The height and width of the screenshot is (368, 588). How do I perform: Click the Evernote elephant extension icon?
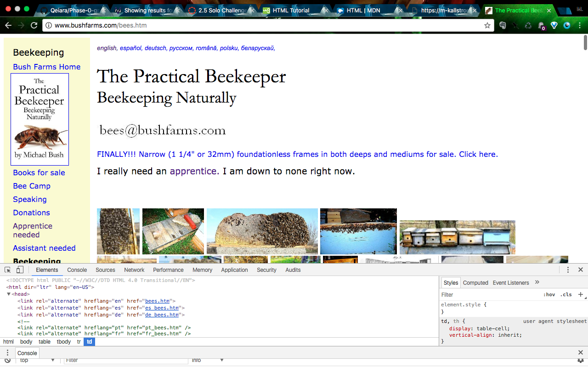pos(503,25)
